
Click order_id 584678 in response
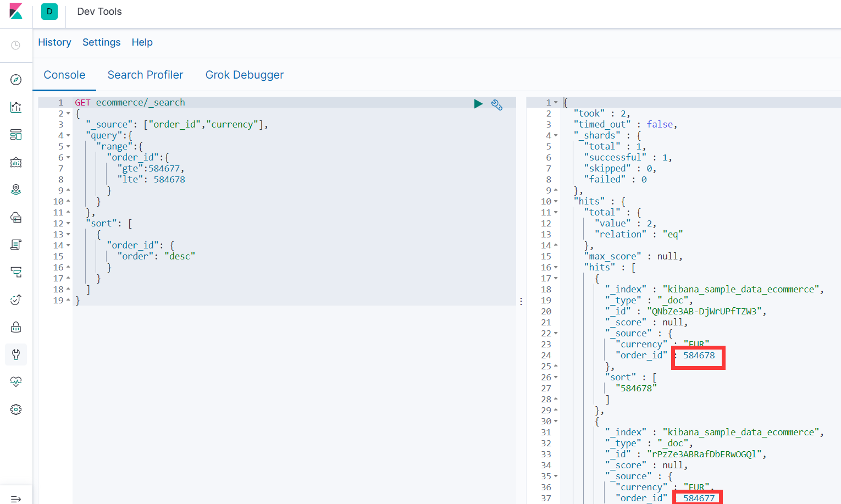pos(699,356)
